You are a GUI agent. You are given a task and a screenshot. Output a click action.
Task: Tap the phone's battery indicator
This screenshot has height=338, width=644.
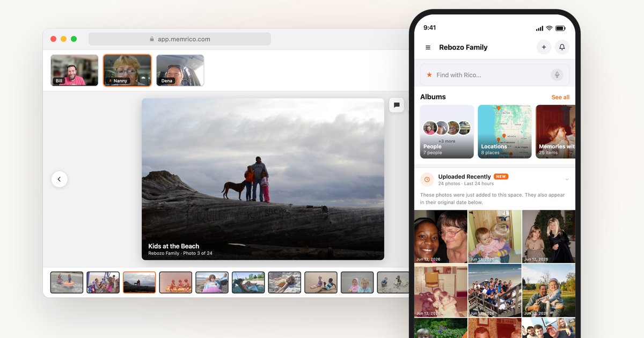(560, 28)
